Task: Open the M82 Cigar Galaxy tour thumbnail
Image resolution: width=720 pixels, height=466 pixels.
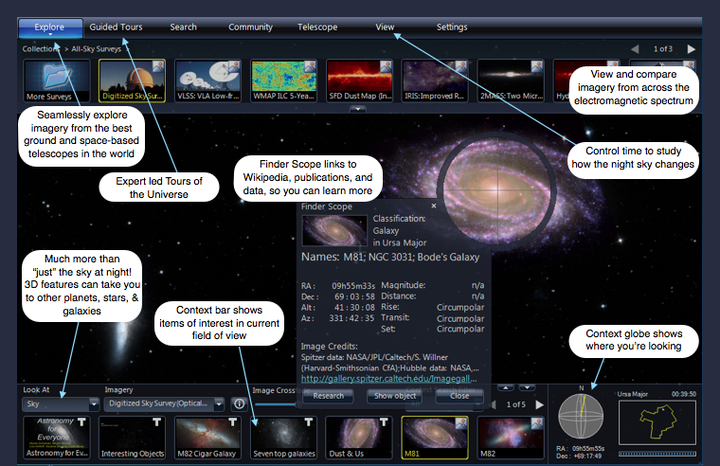Action: tap(208, 438)
